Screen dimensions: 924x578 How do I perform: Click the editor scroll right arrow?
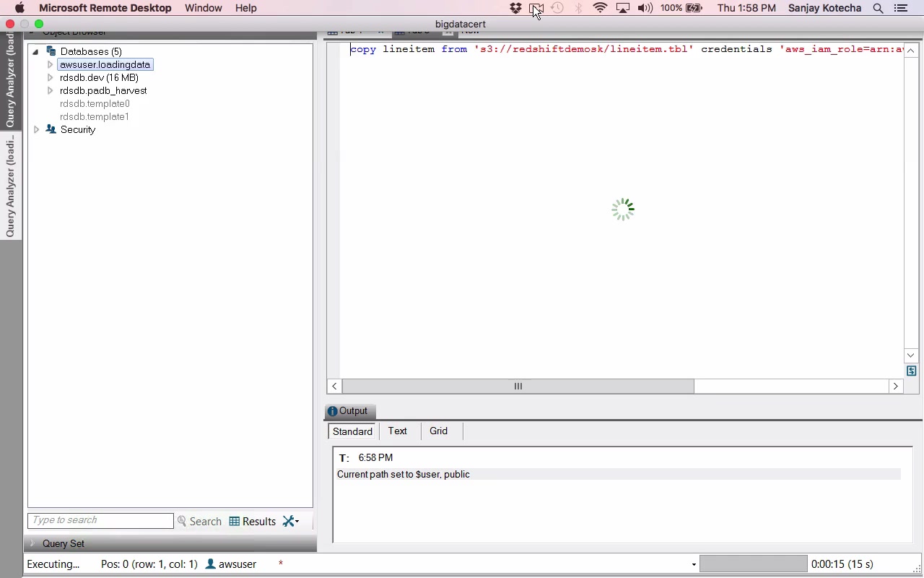click(x=896, y=387)
